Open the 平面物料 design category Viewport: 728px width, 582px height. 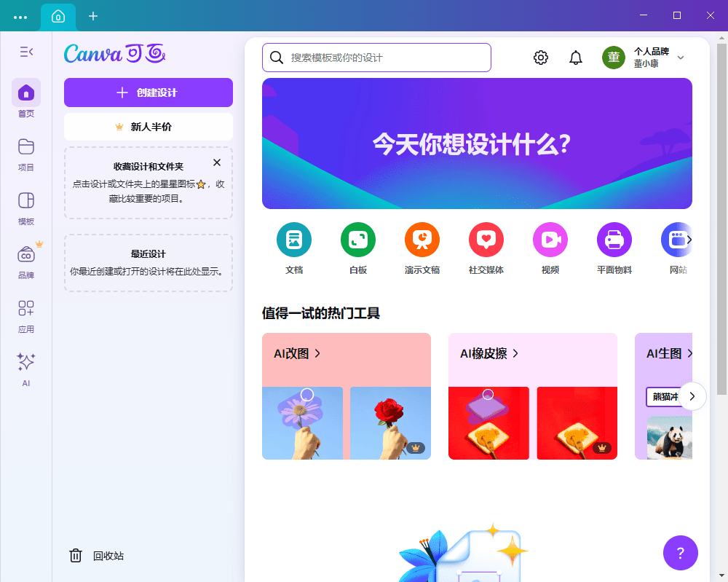(614, 248)
